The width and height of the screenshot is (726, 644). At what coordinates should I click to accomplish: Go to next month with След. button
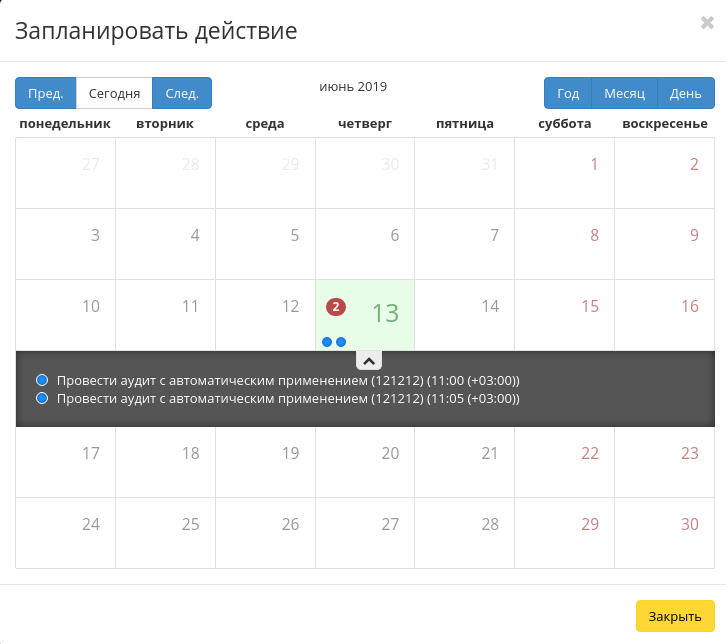pos(182,94)
